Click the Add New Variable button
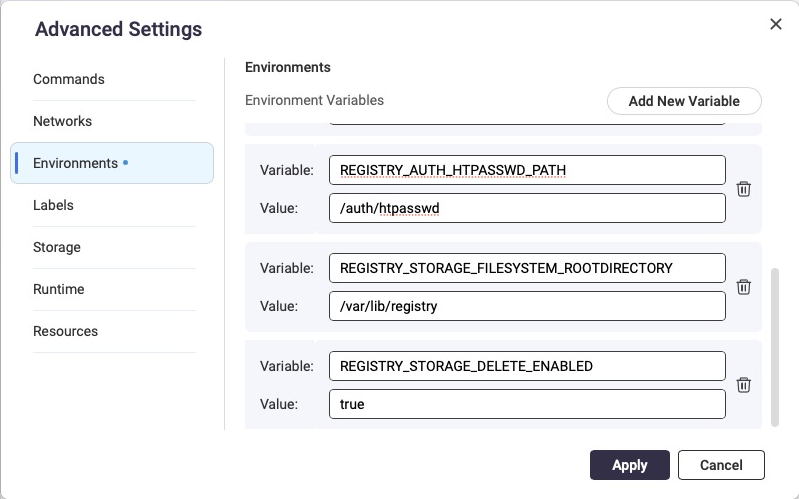This screenshot has width=799, height=499. 684,101
